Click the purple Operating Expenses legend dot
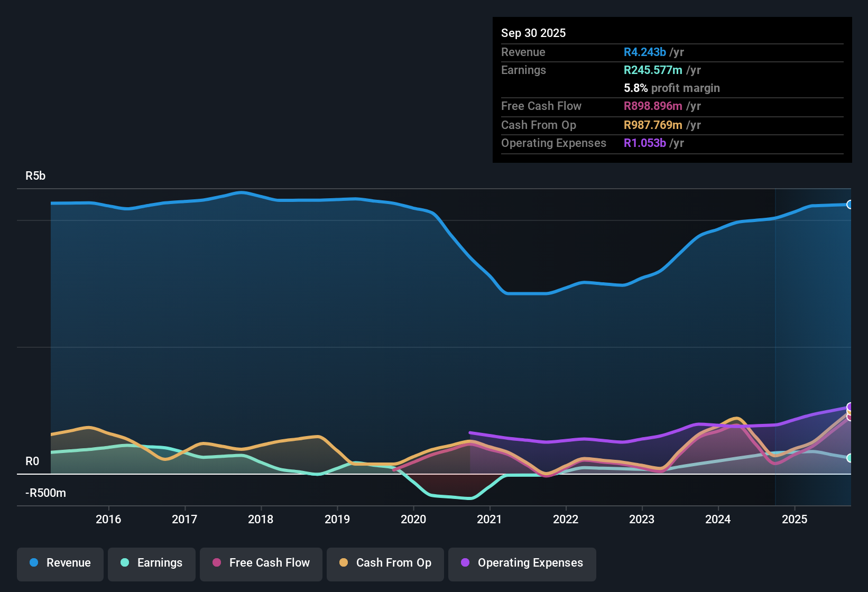Screen dimensions: 868x592 click(465, 563)
